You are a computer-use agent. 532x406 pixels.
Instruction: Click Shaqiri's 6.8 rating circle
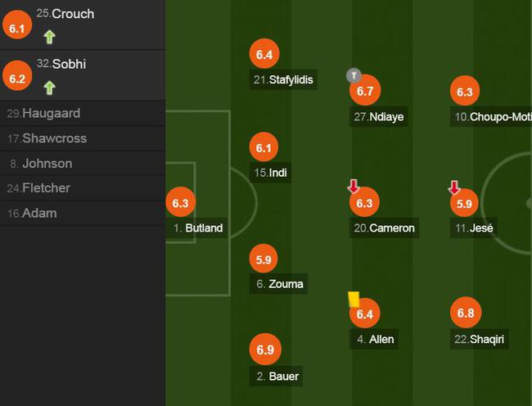pos(466,313)
